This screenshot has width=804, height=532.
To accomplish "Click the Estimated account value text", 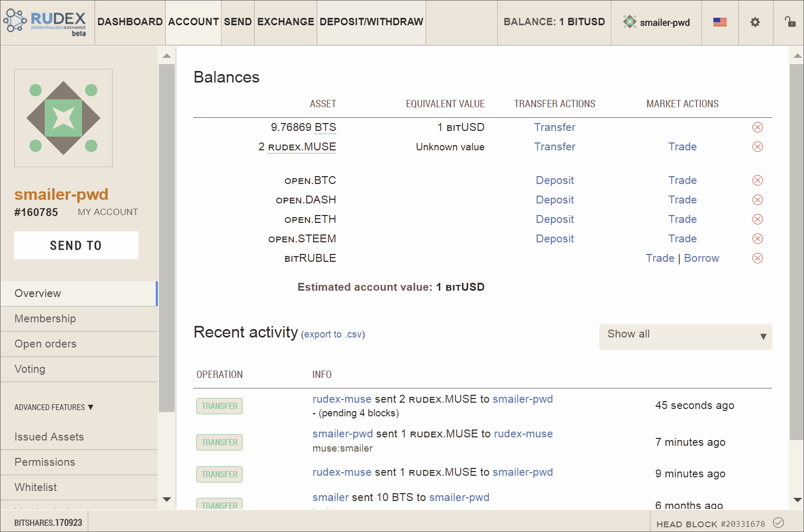I will (x=391, y=287).
